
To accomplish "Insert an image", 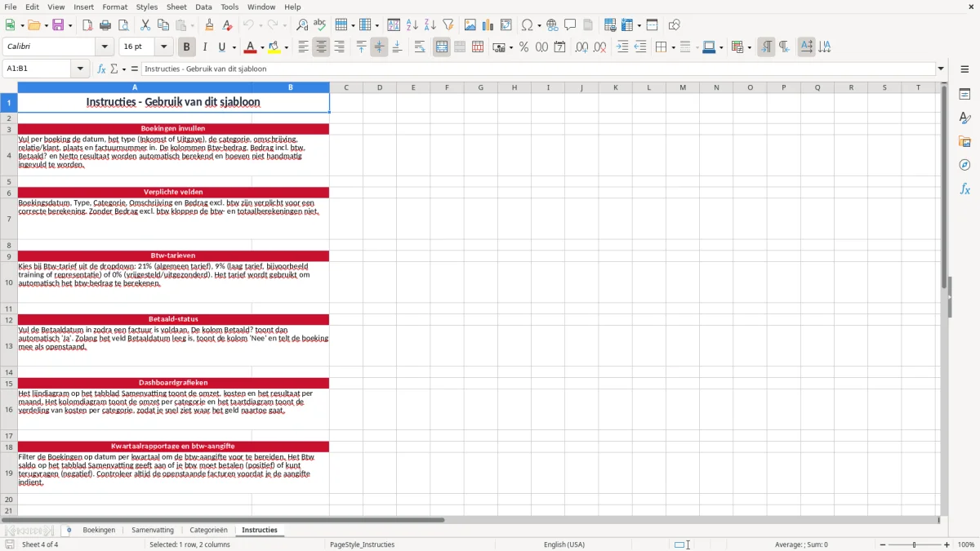I will pos(470,25).
